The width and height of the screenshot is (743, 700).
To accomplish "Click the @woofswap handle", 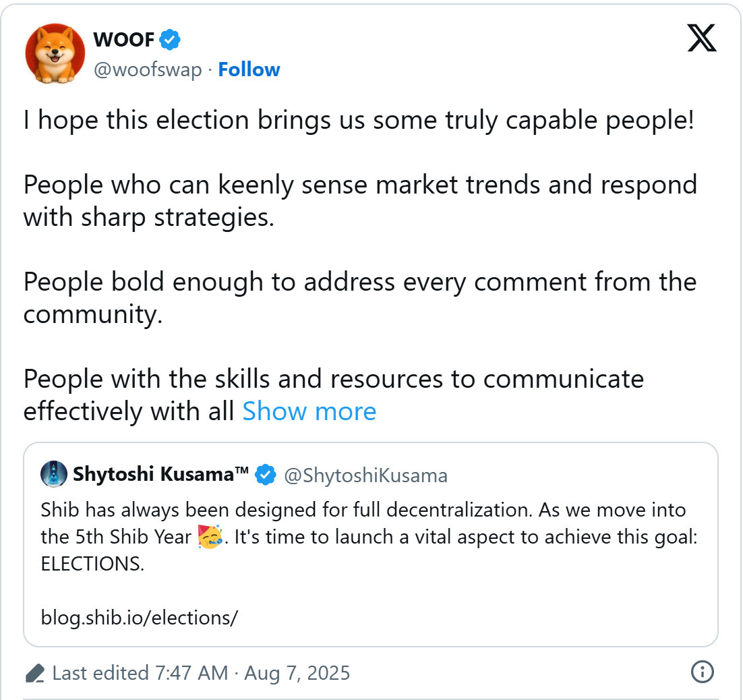I will [147, 69].
